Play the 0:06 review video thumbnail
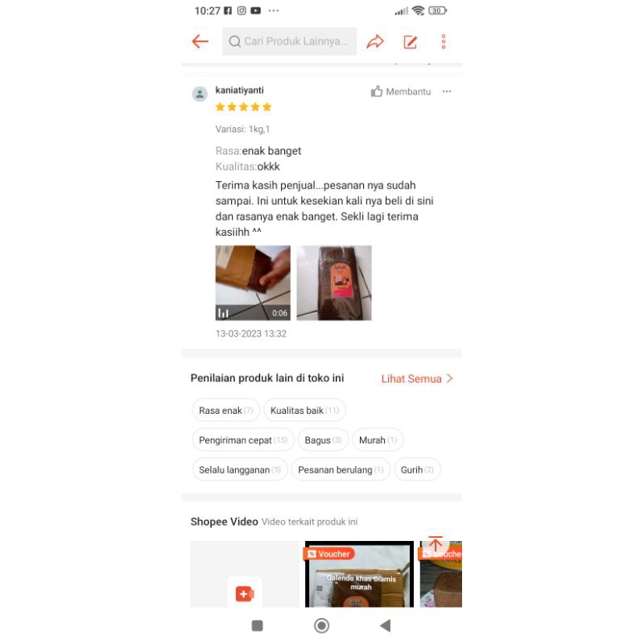 point(253,283)
